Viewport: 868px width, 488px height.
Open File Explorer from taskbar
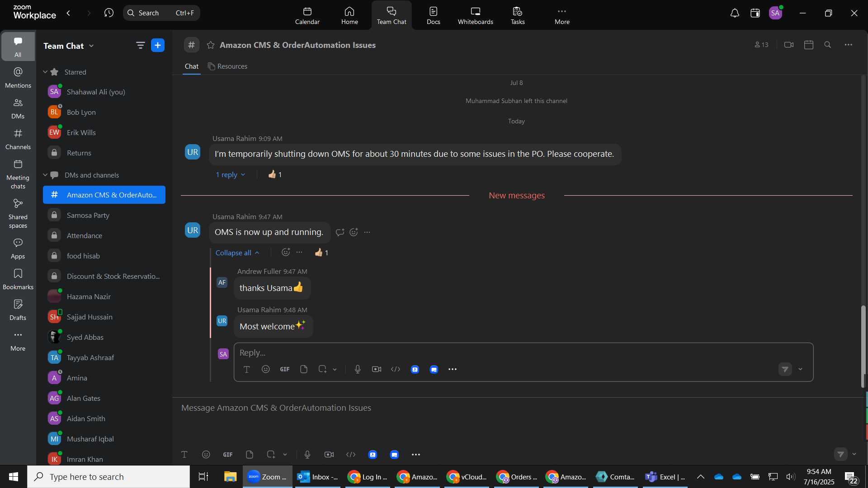pos(230,477)
